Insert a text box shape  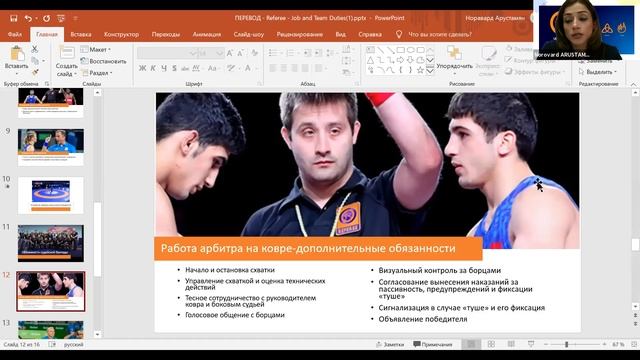(x=370, y=50)
